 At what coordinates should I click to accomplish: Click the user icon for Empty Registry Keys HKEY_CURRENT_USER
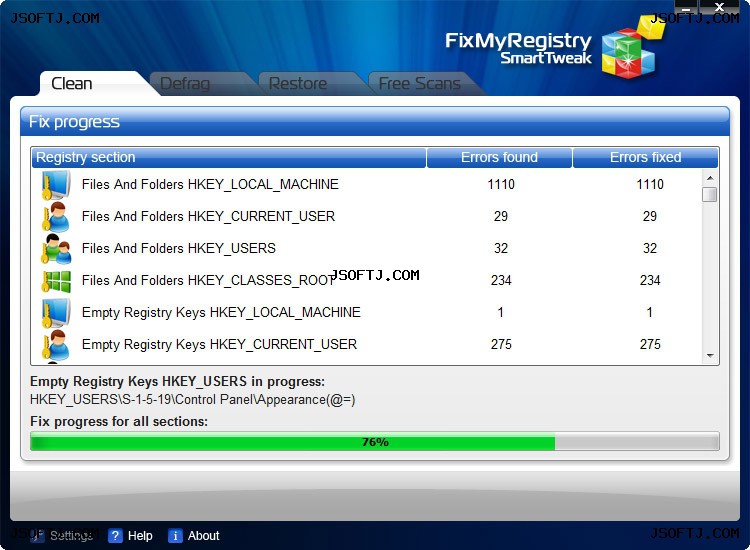coord(56,345)
